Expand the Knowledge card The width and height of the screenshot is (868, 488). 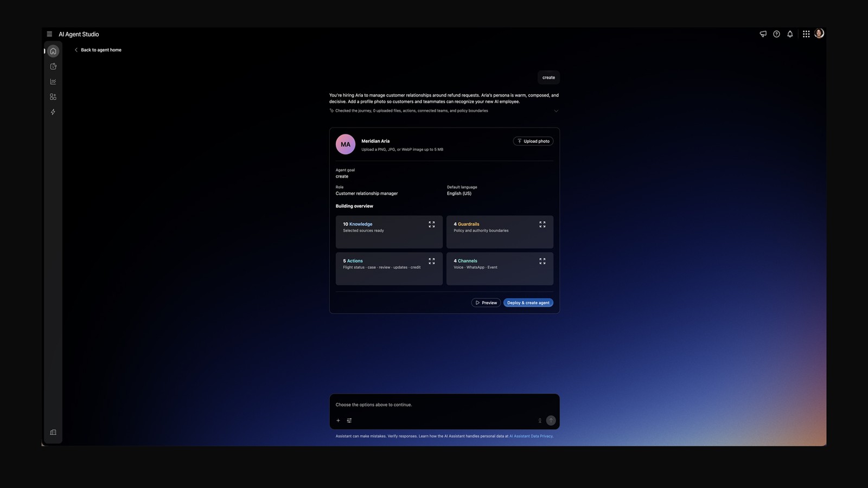[432, 224]
